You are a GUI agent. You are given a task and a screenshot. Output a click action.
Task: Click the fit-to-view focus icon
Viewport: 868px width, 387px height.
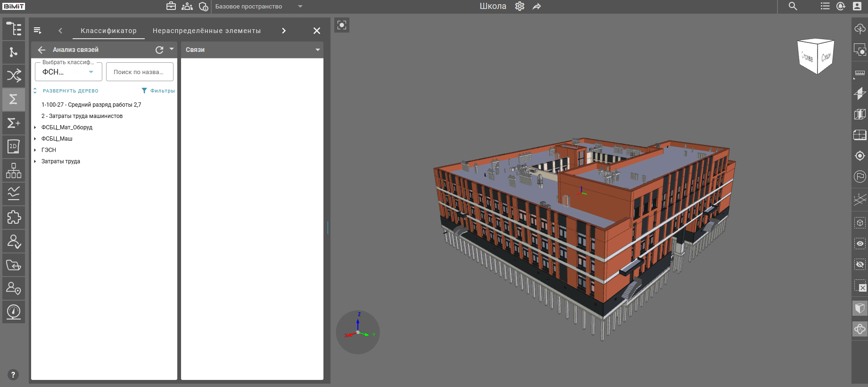[342, 25]
